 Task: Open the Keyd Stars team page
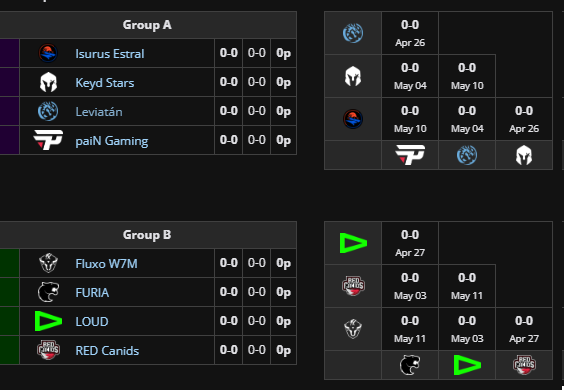point(105,83)
